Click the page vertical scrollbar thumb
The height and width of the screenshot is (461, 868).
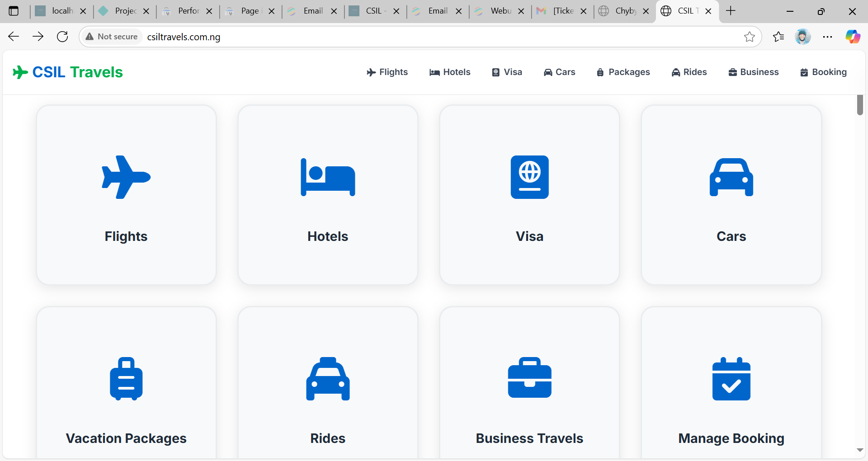click(859, 105)
